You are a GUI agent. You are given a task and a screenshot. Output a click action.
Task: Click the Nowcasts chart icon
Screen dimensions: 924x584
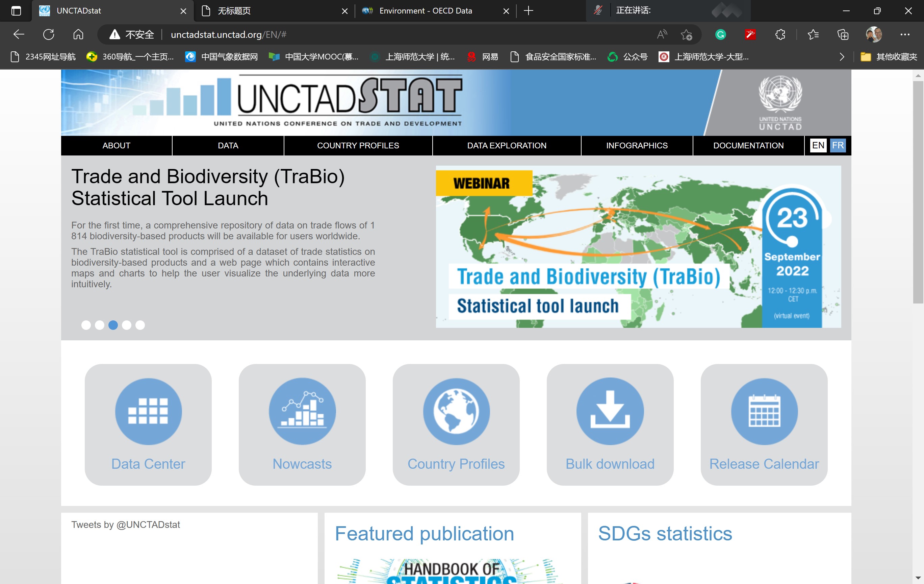click(x=302, y=411)
